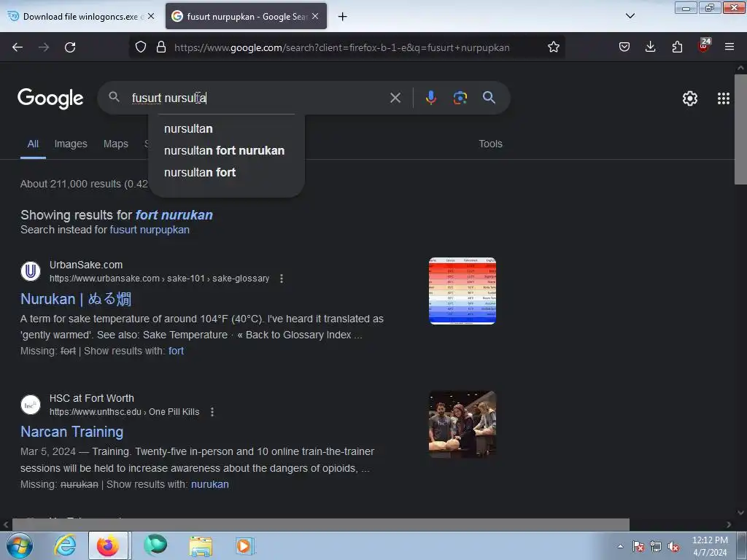
Task: Reload the current page
Action: point(70,47)
